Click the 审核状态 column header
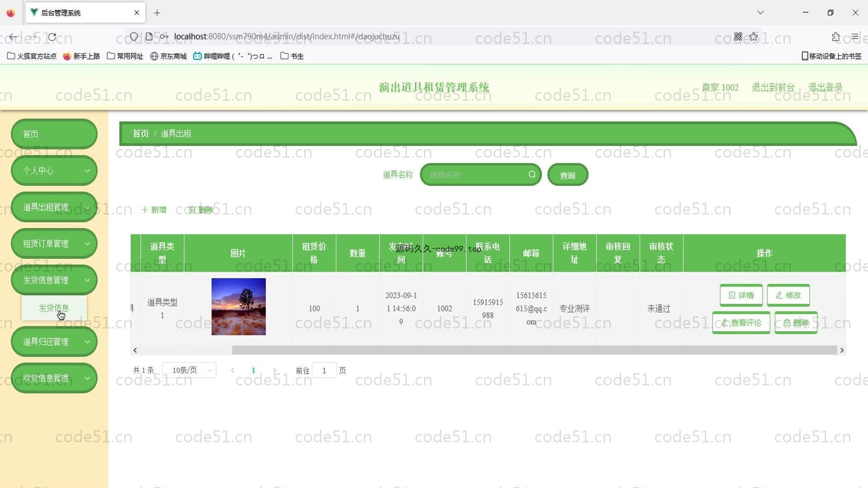868x488 pixels. pyautogui.click(x=661, y=253)
